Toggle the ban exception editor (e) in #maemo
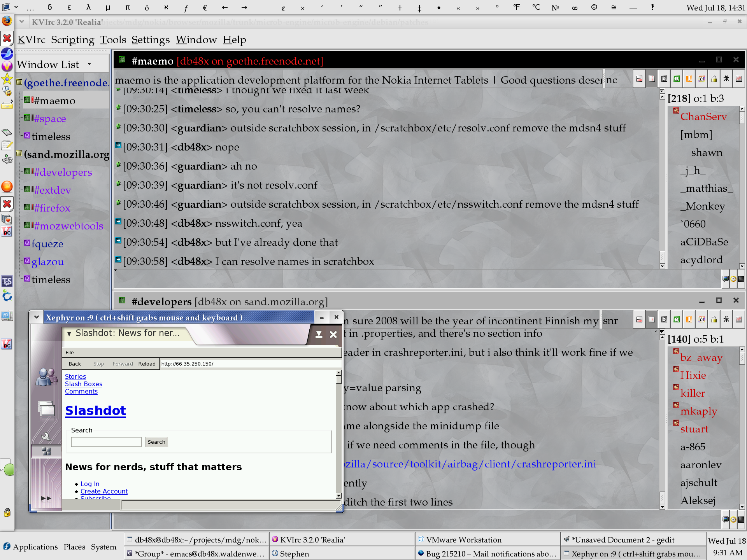This screenshot has height=560, width=747. [x=677, y=79]
